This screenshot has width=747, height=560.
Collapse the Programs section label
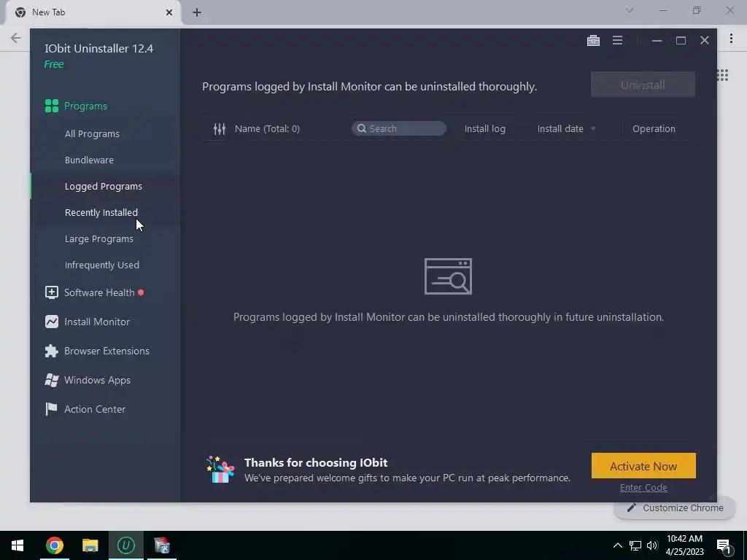(86, 106)
